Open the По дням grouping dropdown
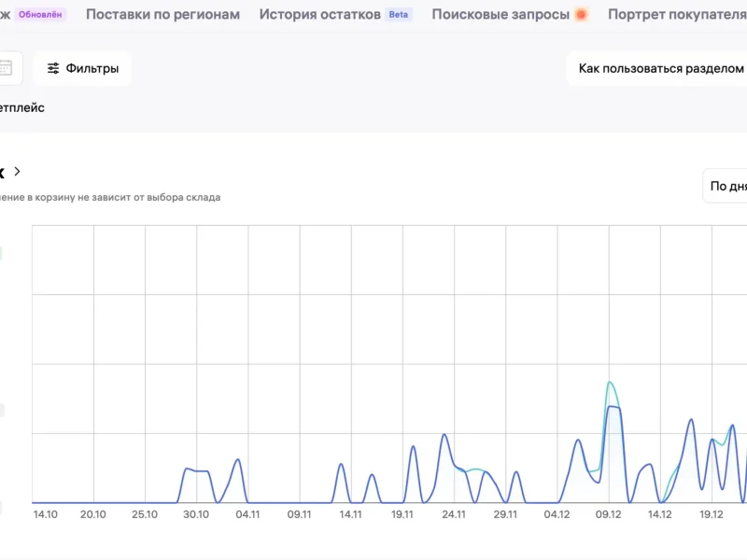Screen dimensions: 747x560 tap(726, 186)
